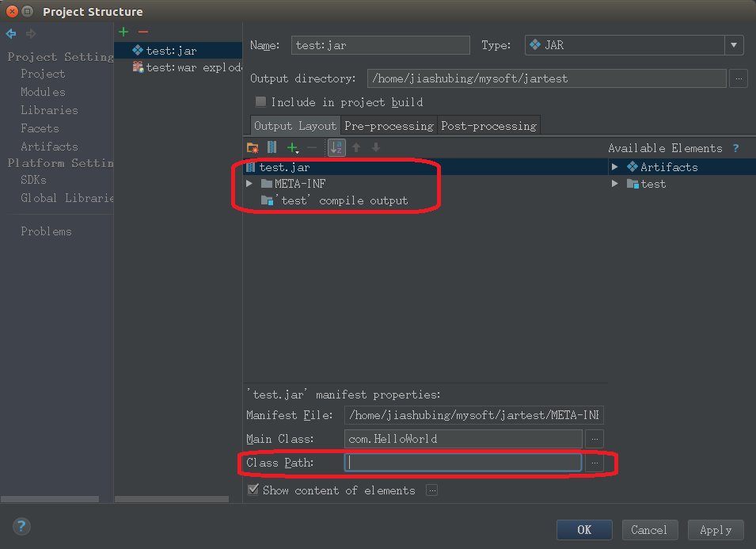This screenshot has width=756, height=549.
Task: Click help icon beside Available Elements
Action: (x=735, y=148)
